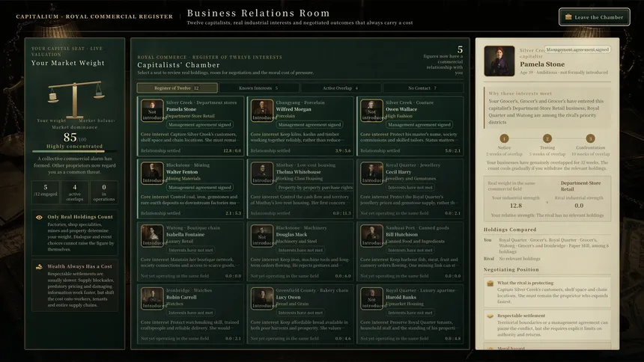Click the Management agreement signed badge in detail panel

click(x=577, y=49)
